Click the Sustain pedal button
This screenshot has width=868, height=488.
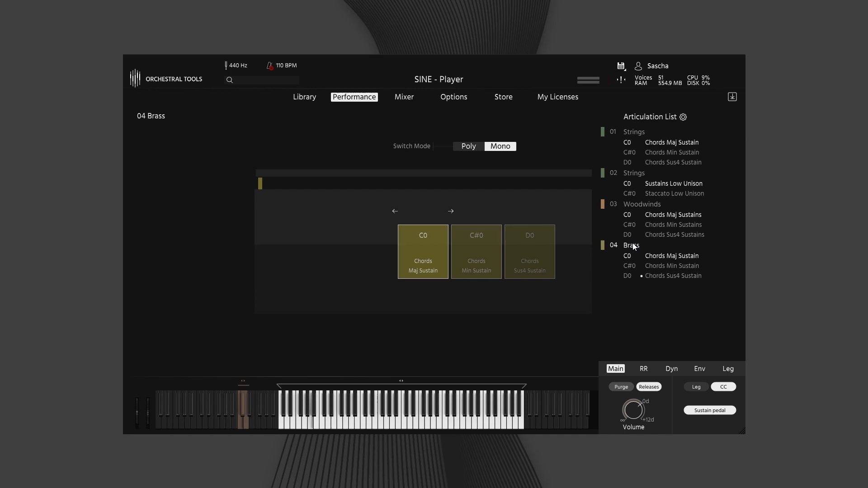pyautogui.click(x=709, y=410)
